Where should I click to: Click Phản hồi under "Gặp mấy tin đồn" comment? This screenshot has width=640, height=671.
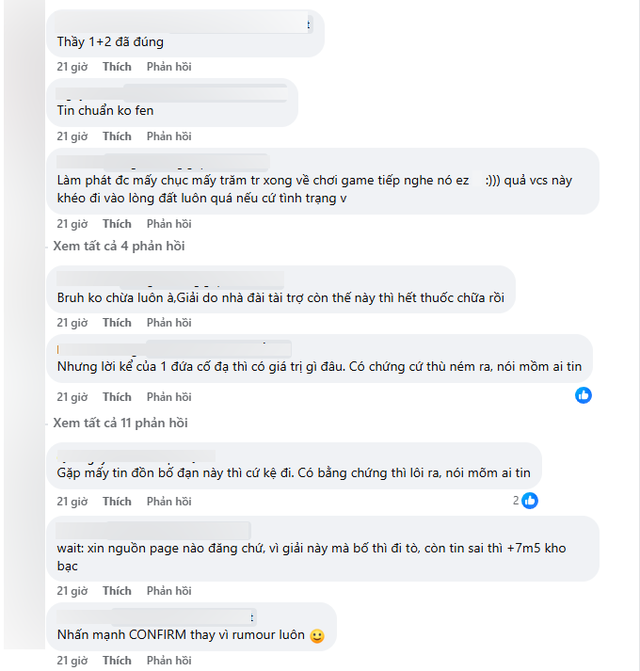(168, 501)
